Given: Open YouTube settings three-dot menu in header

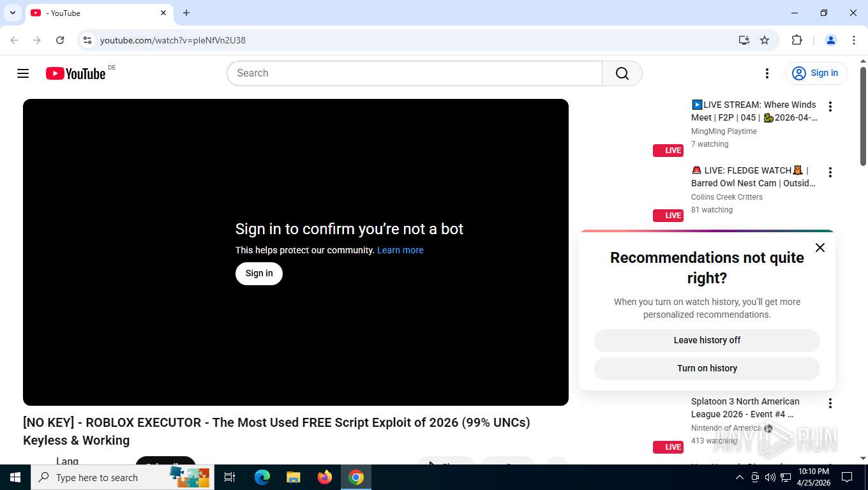Looking at the screenshot, I should tap(767, 73).
